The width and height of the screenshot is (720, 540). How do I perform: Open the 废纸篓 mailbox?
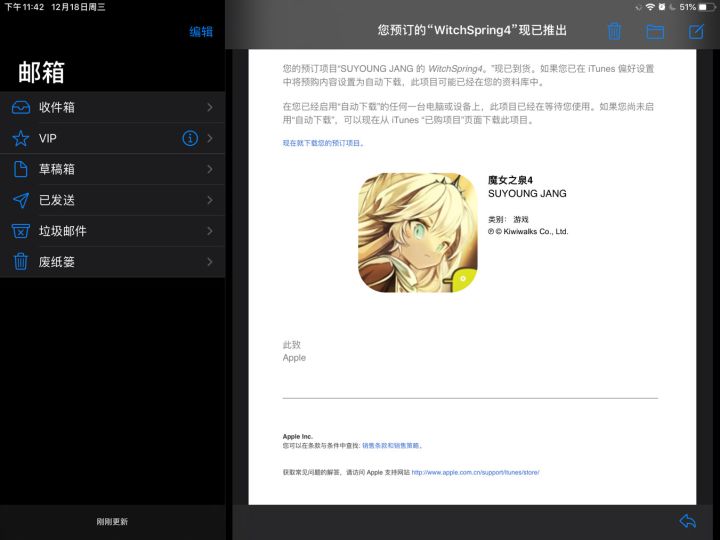[x=112, y=262]
